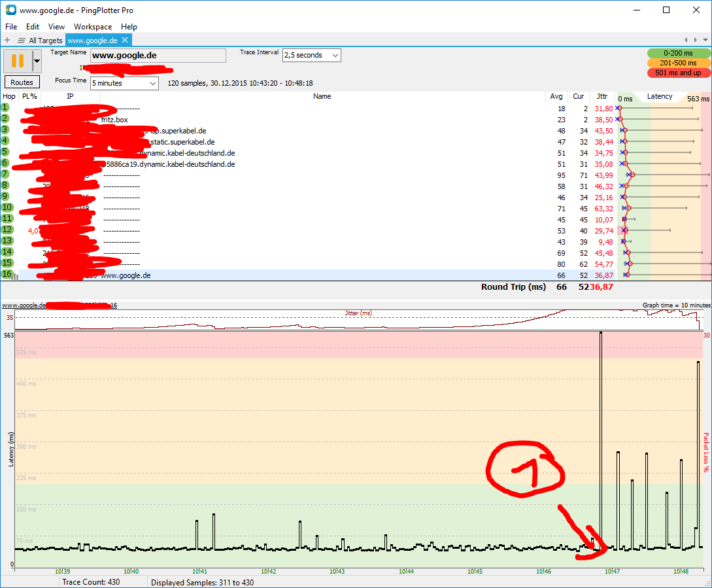
Task: Show previous tabs with the left arrow
Action: (686, 40)
